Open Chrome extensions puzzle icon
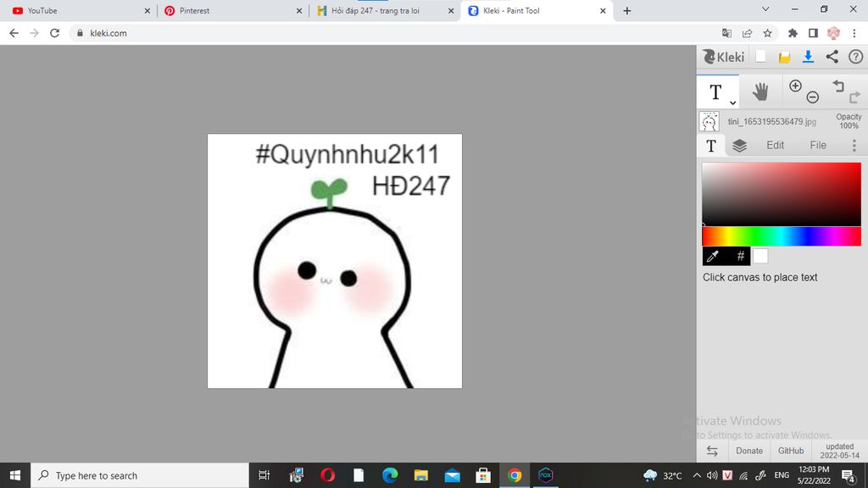This screenshot has width=868, height=488. tap(793, 33)
